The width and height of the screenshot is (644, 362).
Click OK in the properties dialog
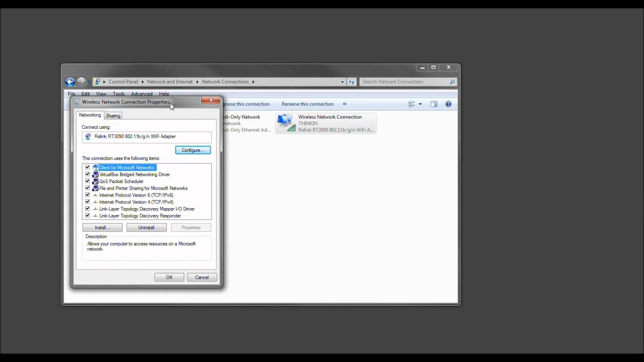[x=169, y=278]
